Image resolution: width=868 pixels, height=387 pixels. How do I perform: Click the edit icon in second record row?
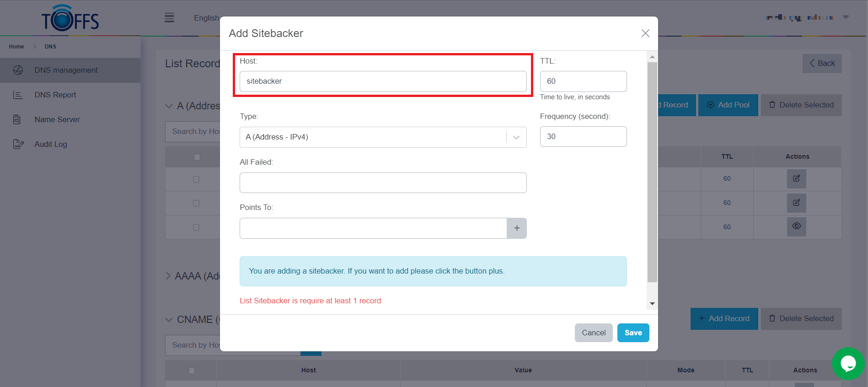[x=796, y=203]
